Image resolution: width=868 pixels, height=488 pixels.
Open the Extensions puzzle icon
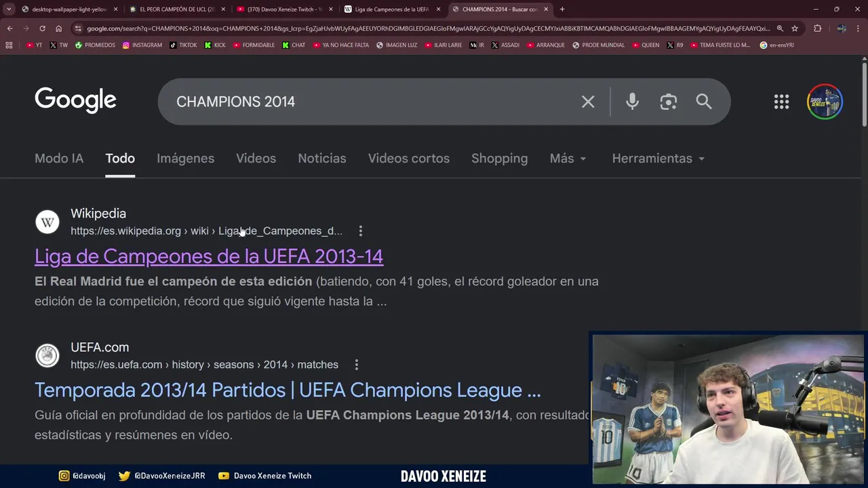pos(817,28)
